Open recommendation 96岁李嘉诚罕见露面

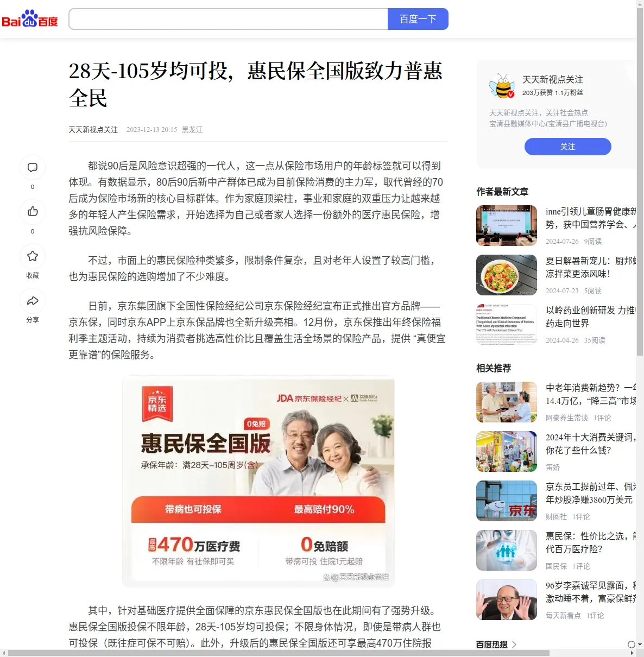pyautogui.click(x=591, y=592)
